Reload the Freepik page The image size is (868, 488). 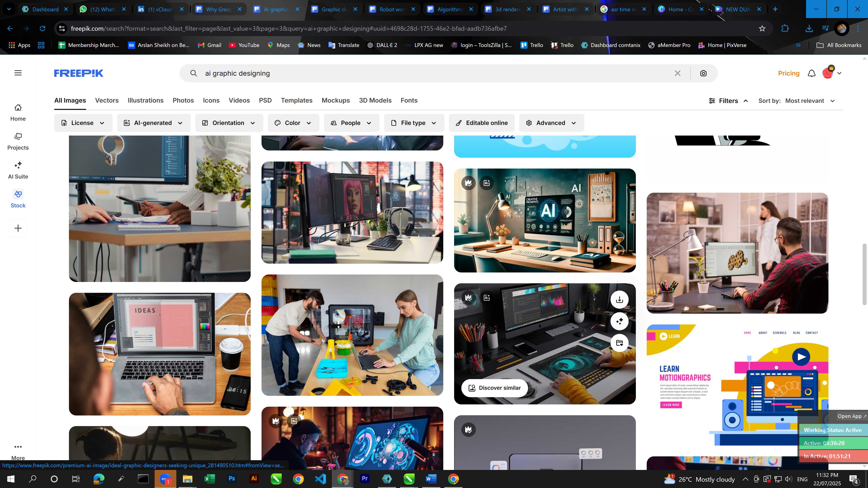click(42, 29)
